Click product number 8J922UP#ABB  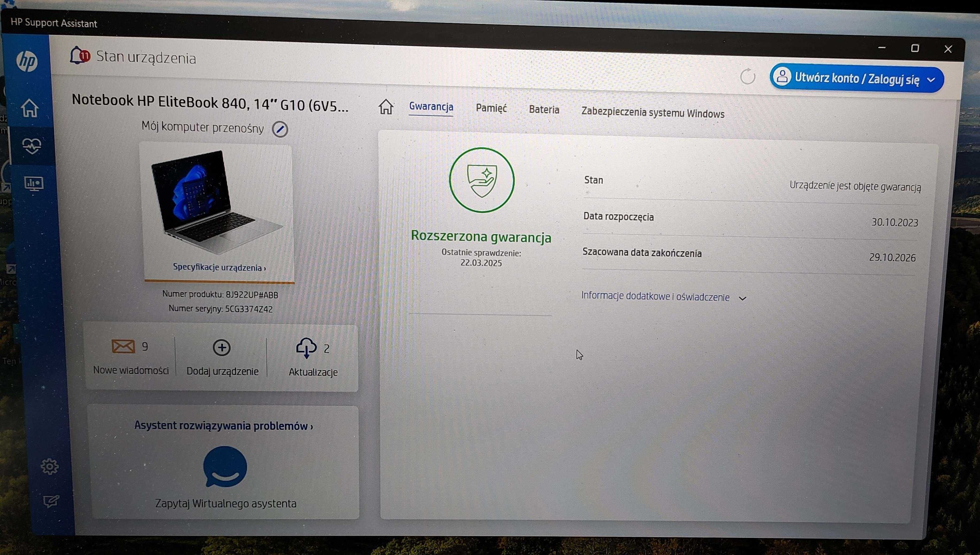pyautogui.click(x=252, y=295)
